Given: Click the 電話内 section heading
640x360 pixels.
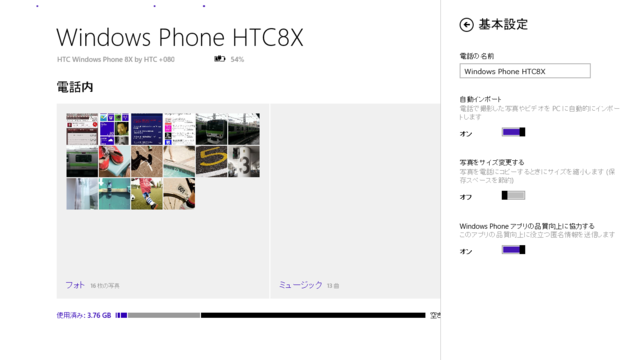Looking at the screenshot, I should [75, 87].
